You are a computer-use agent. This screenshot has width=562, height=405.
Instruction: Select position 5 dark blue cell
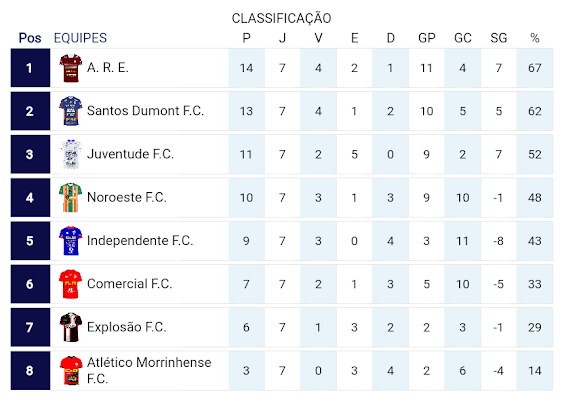click(x=30, y=241)
